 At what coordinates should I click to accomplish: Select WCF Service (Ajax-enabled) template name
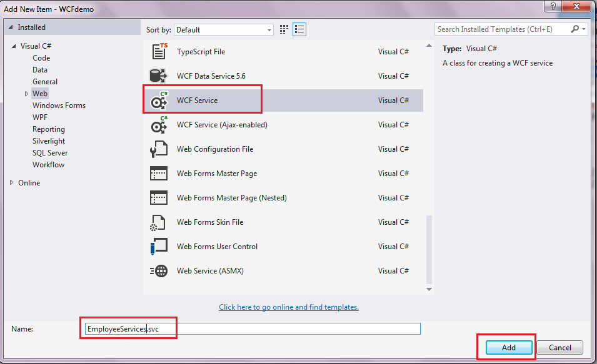(222, 125)
